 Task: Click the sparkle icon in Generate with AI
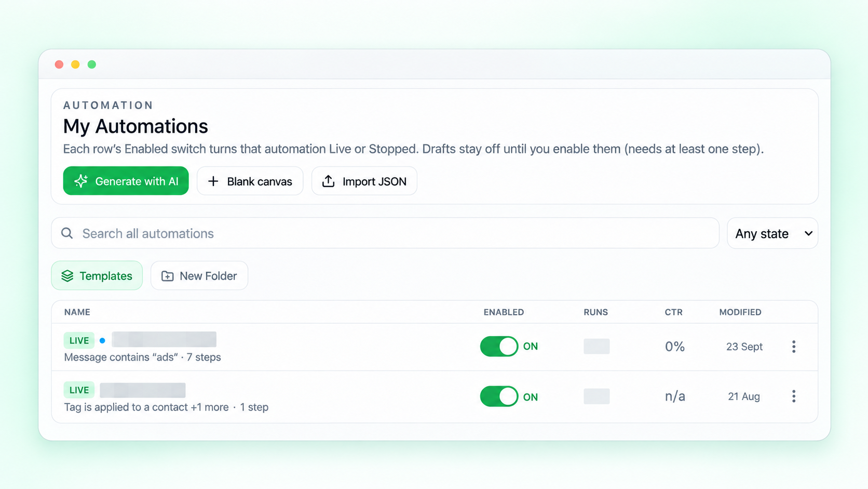[81, 181]
